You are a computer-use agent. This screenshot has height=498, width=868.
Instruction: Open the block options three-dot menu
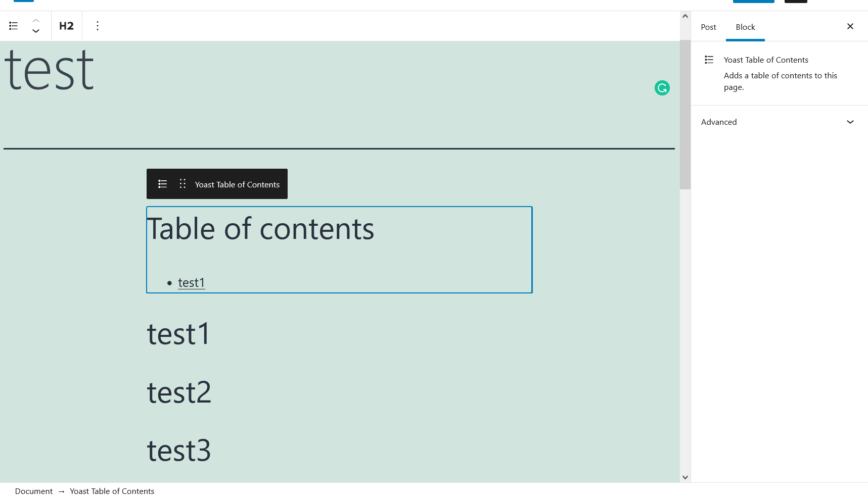98,26
